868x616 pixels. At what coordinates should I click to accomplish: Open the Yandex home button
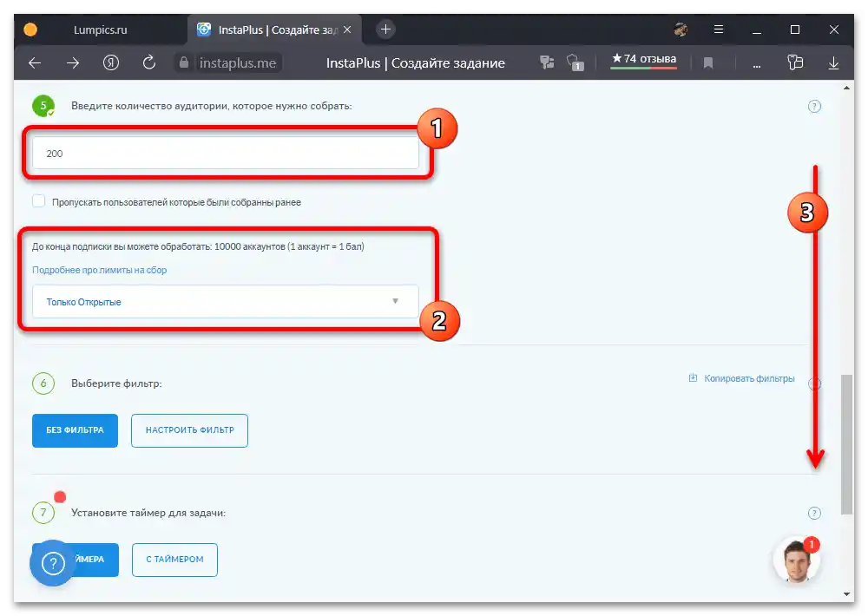(111, 63)
